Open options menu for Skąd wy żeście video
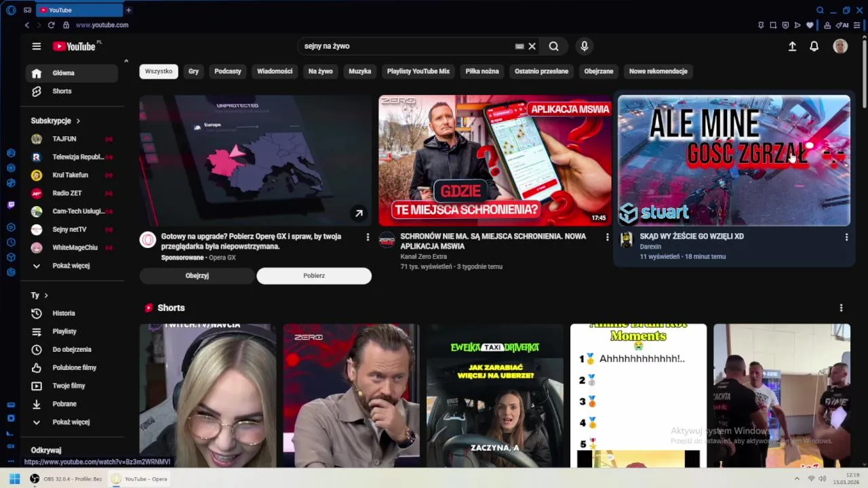The height and width of the screenshot is (488, 868). click(846, 237)
